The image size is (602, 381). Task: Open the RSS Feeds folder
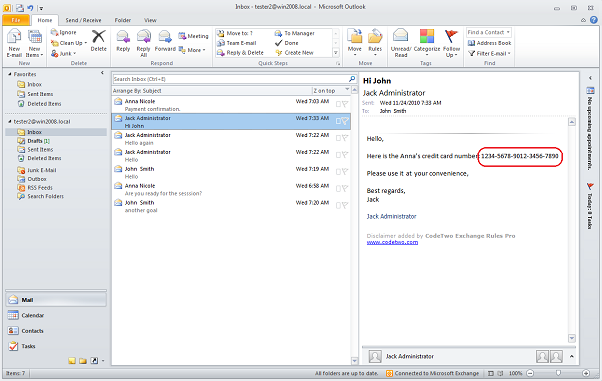[35, 188]
